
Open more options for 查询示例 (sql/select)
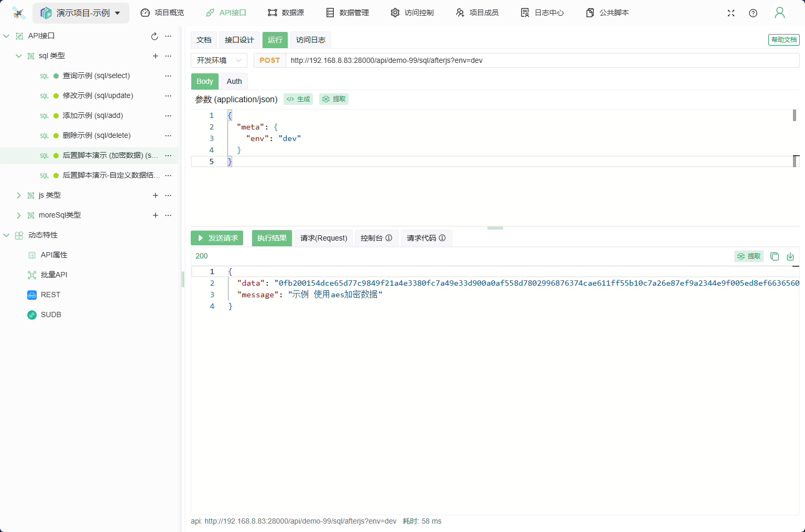[x=168, y=76]
